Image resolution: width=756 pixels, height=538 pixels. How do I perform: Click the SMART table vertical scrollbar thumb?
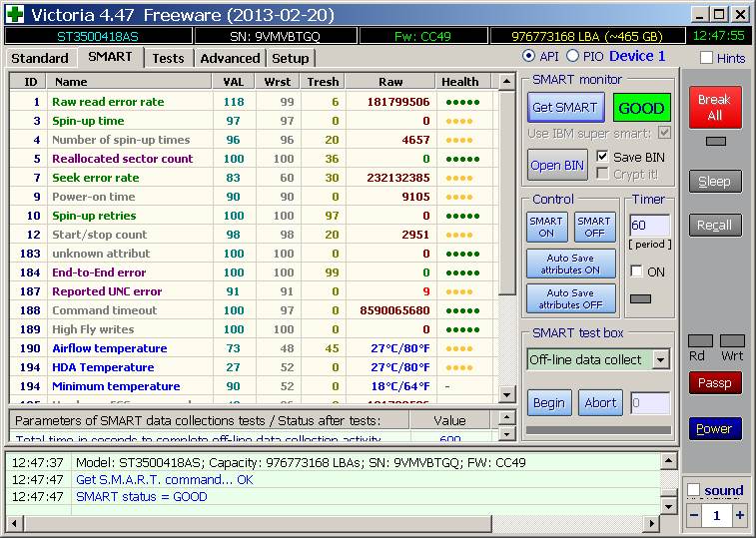(506, 193)
